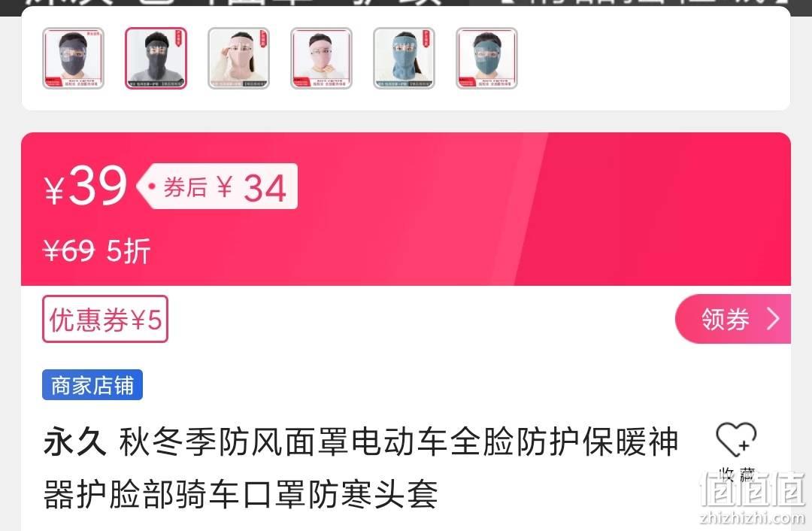This screenshot has width=812, height=531.
Task: Tap the struck-through ¥69 original price
Action: [x=69, y=251]
